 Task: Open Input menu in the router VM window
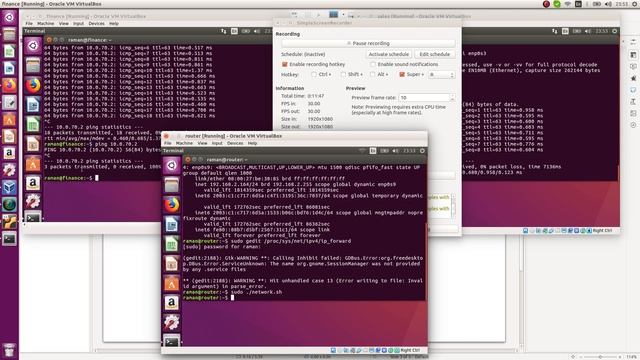pos(217,143)
